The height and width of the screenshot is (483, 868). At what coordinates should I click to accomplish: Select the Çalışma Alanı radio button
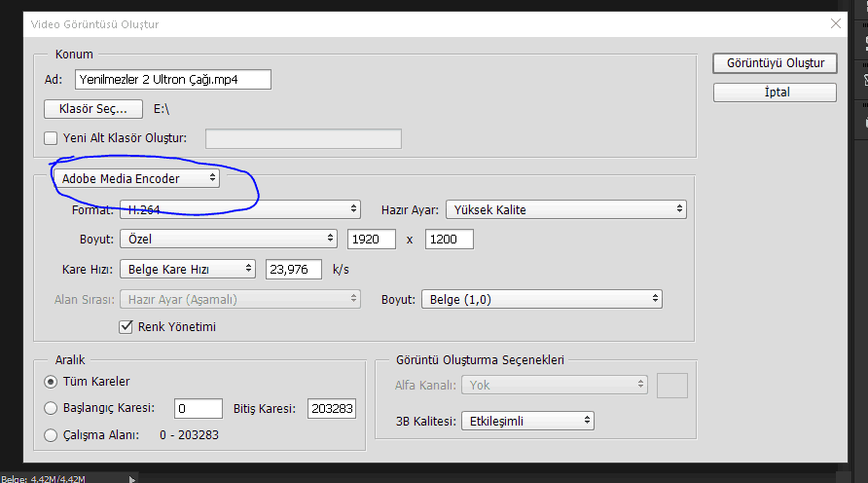[x=51, y=435]
